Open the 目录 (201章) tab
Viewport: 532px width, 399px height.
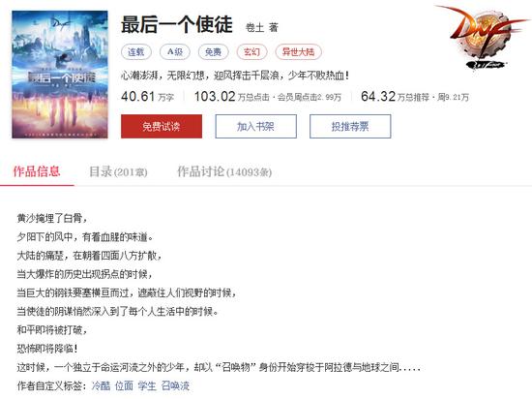click(x=118, y=171)
